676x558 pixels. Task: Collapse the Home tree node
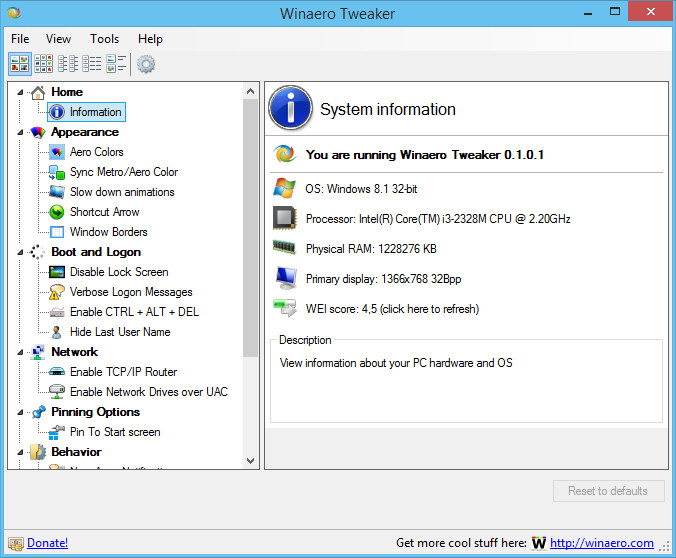(x=21, y=92)
